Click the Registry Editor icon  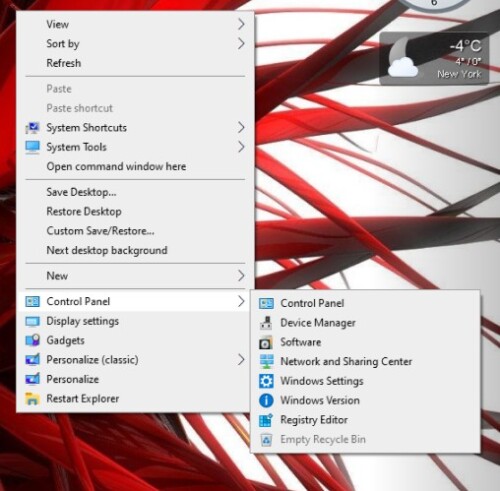pyautogui.click(x=266, y=420)
